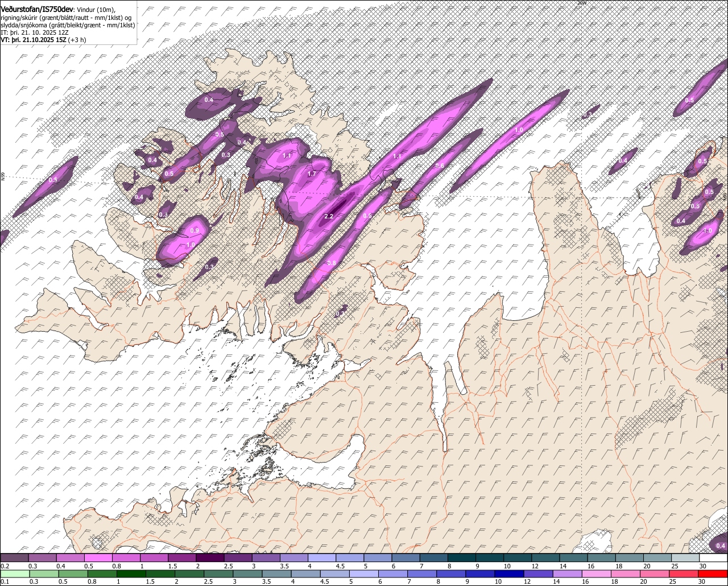Viewport: 728px width, 586px height.
Task: Click the 1.7 precipitation label on the map
Action: (312, 174)
